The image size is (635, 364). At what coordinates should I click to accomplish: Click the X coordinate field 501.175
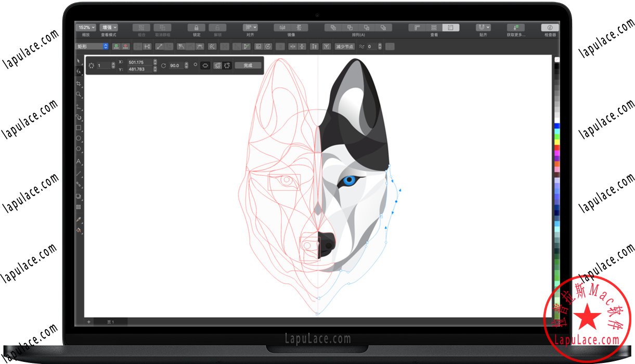pos(139,62)
